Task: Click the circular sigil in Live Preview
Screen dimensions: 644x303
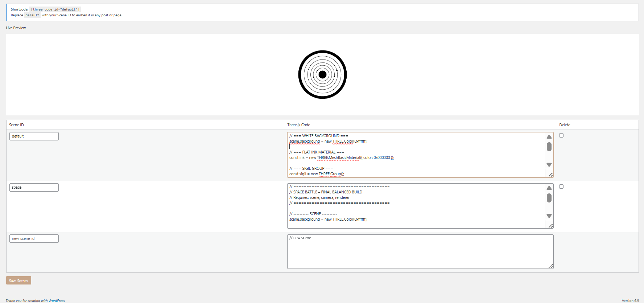Action: [322, 75]
